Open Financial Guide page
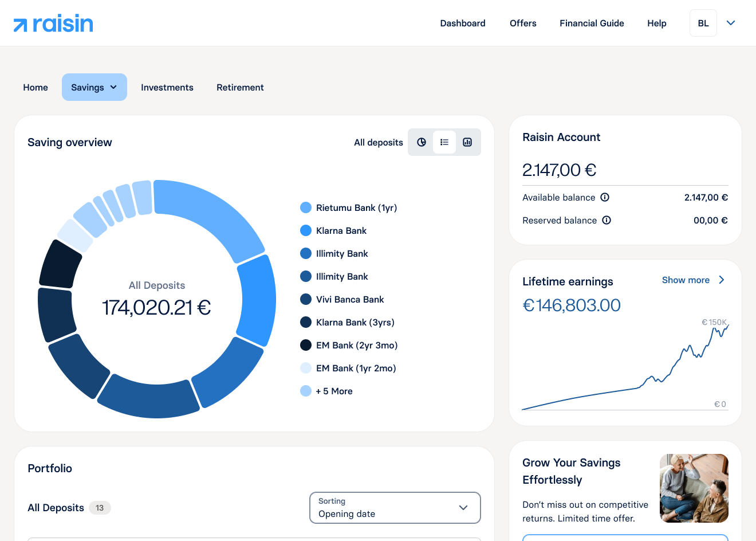The height and width of the screenshot is (541, 756). pos(592,23)
